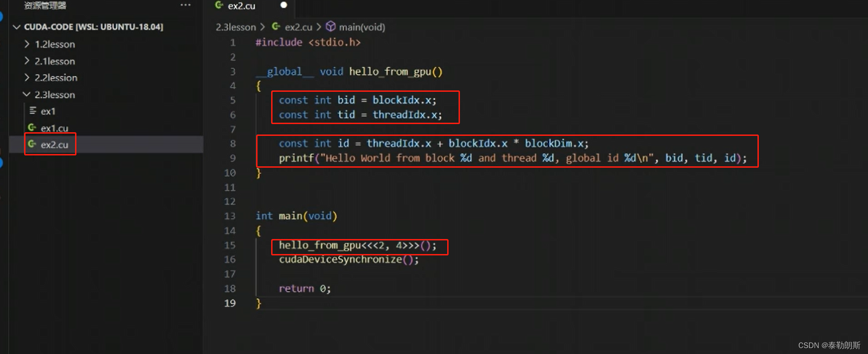Viewport: 868px width, 354px height.
Task: Click line number 19 in the gutter
Action: (x=230, y=303)
